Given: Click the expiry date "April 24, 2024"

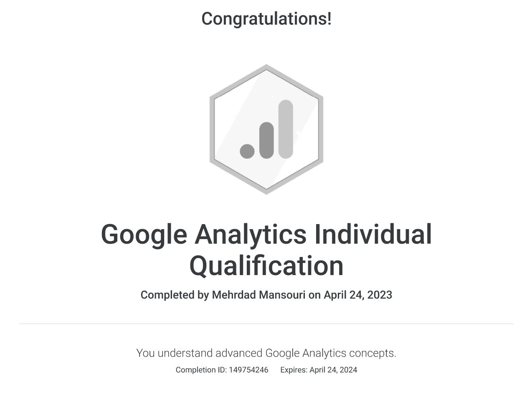Looking at the screenshot, I should 333,370.
